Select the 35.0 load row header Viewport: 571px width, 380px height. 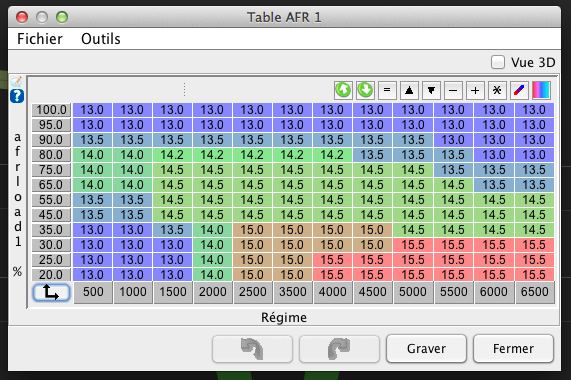coord(51,230)
